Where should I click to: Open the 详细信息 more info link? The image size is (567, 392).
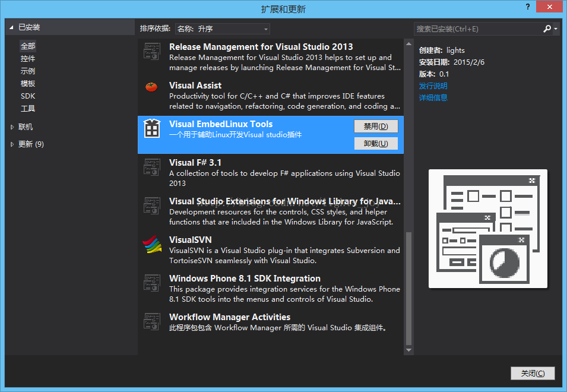433,97
